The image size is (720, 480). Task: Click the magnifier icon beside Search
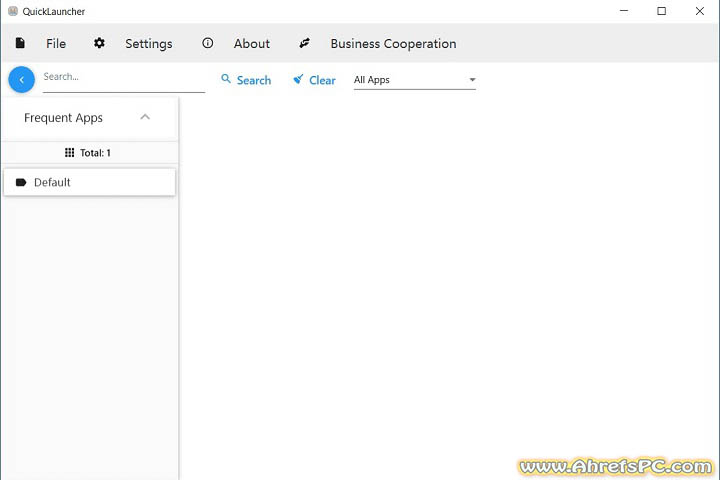[x=226, y=80]
